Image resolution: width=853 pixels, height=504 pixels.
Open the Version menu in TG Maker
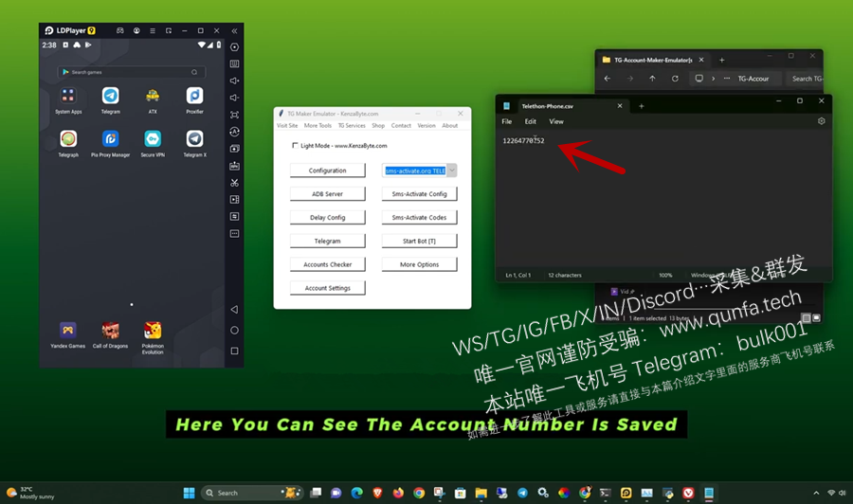point(426,126)
